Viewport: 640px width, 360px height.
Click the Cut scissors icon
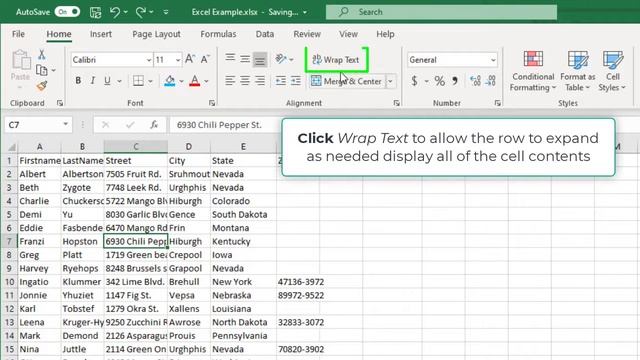(x=42, y=55)
